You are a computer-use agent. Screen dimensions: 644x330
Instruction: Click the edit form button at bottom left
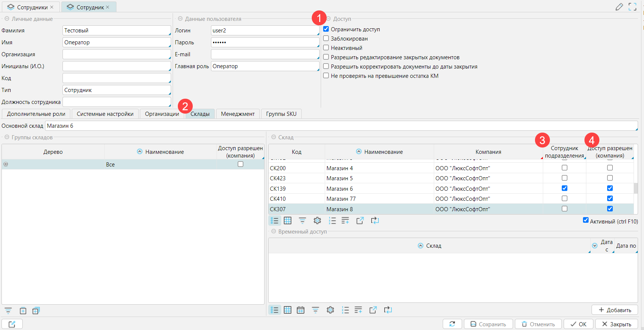12,324
